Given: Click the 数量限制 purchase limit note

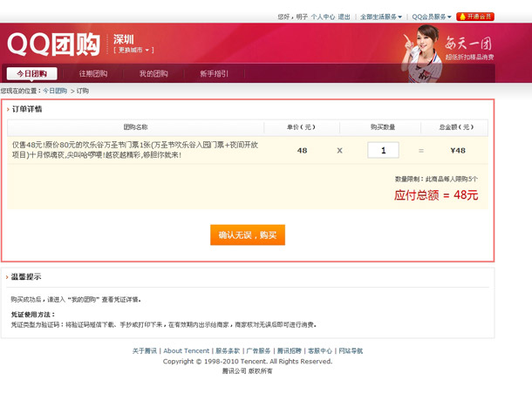Looking at the screenshot, I should 436,179.
